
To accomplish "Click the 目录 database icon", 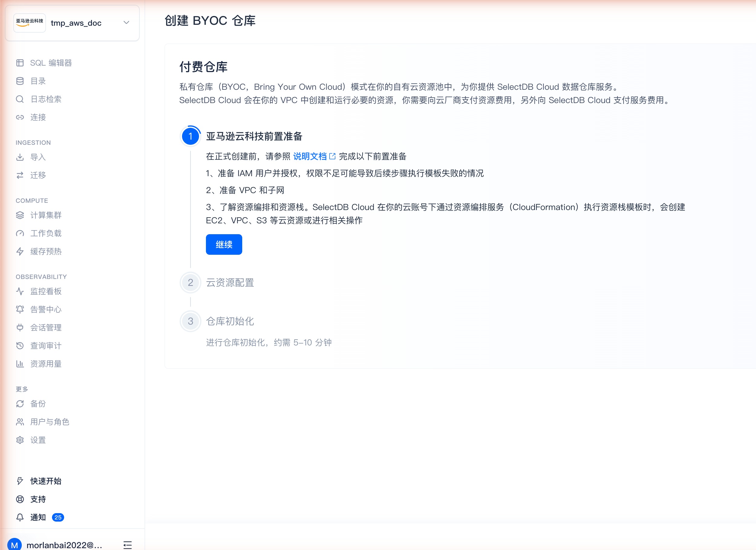I will click(x=20, y=81).
